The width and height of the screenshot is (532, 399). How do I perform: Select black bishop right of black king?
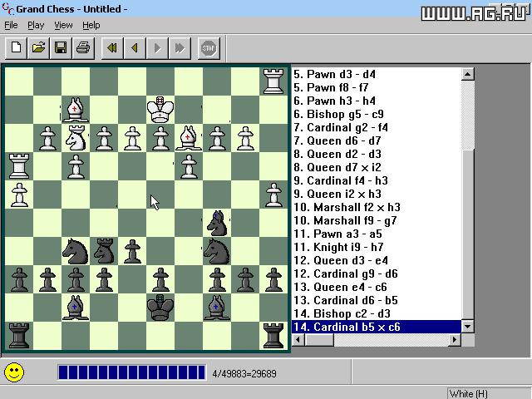click(217, 308)
